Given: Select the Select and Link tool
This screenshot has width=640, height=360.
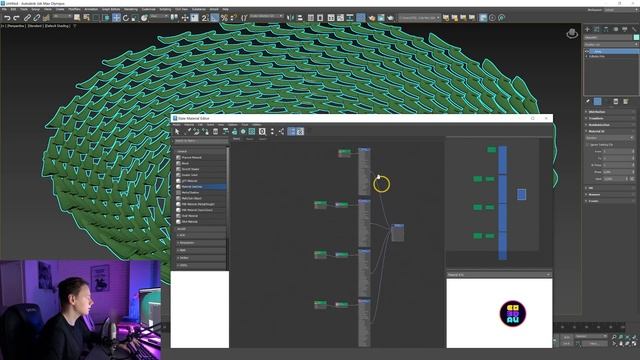Looking at the screenshot, I should click(x=27, y=18).
